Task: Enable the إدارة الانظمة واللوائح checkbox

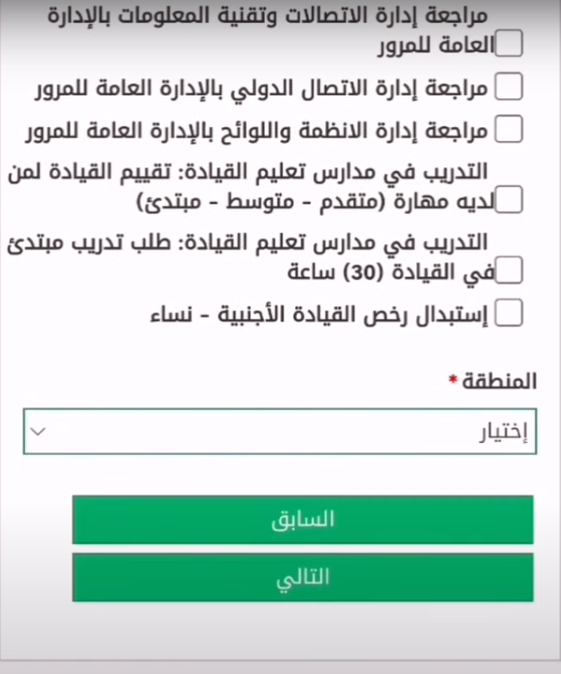Action: [x=509, y=129]
